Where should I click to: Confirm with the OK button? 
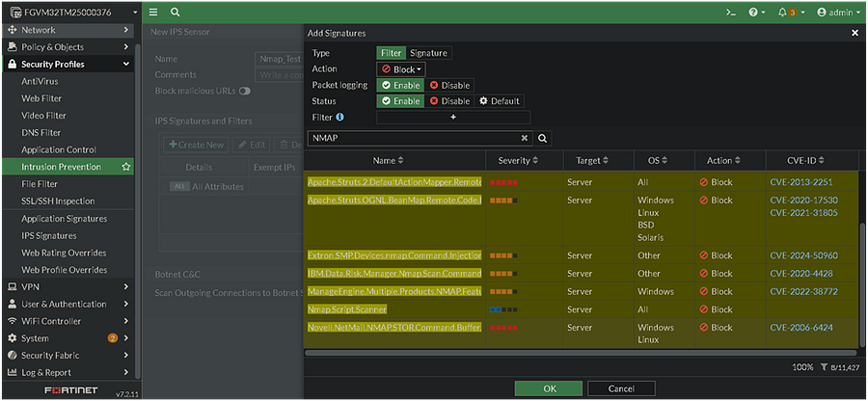(x=549, y=388)
